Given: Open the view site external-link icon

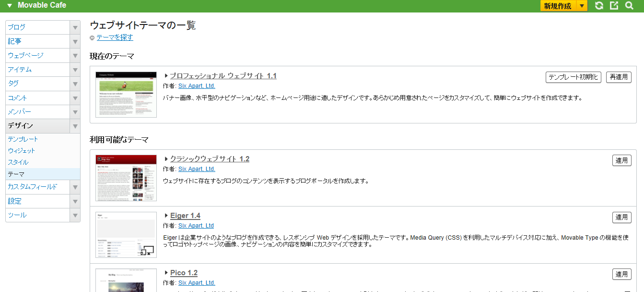Looking at the screenshot, I should point(614,6).
